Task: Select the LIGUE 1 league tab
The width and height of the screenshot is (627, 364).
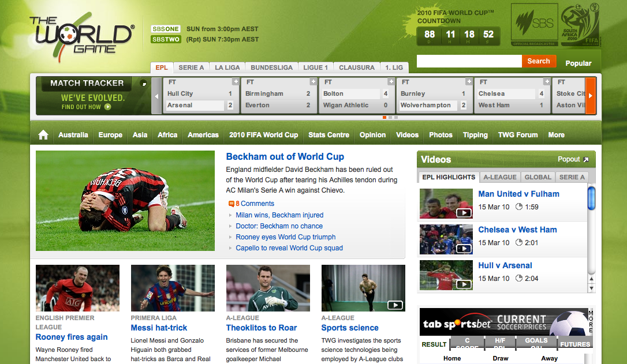Action: [x=315, y=67]
